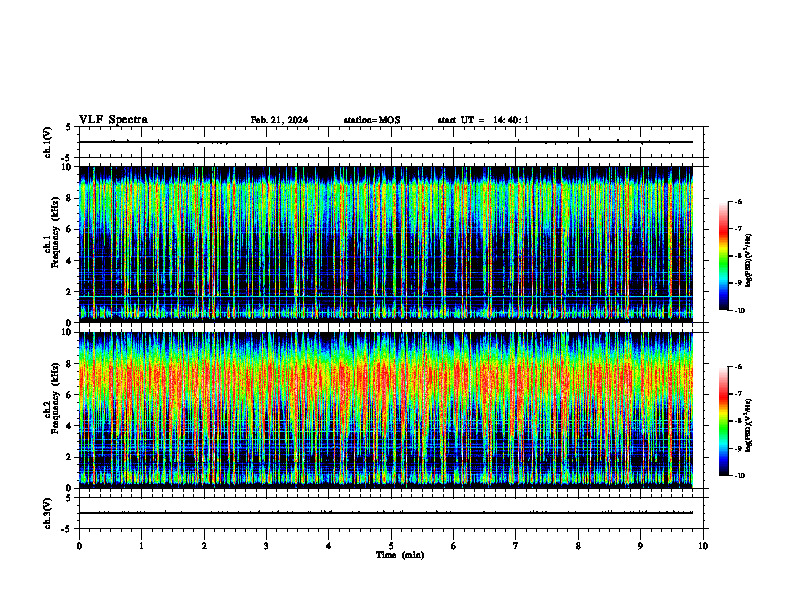
Task: Click the ch.1 color scale bar
Action: [723, 256]
